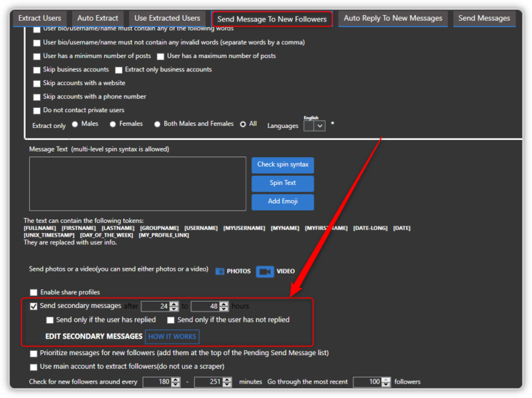
Task: Select the Males radio button
Action: [x=75, y=124]
